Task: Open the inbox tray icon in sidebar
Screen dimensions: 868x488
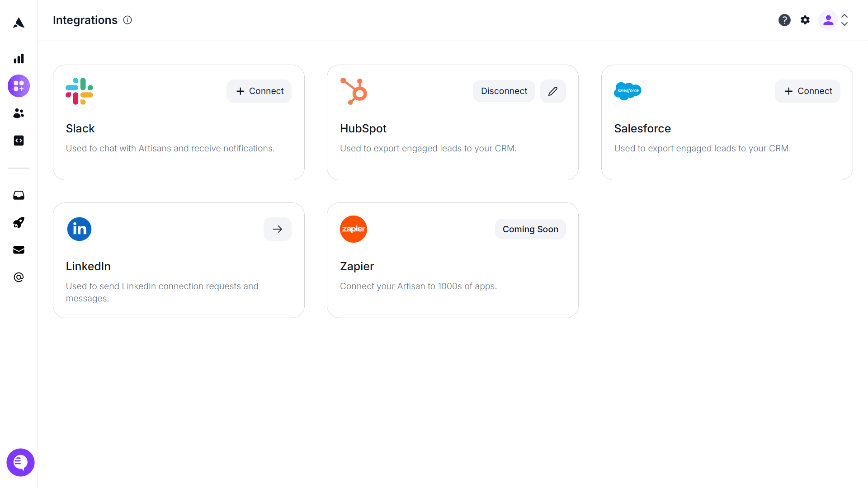Action: pyautogui.click(x=19, y=195)
